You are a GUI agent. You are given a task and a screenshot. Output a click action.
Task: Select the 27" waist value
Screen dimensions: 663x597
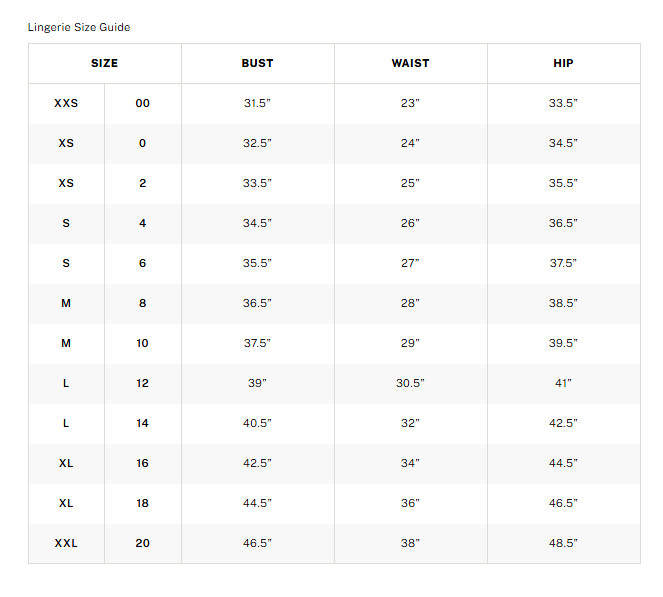pyautogui.click(x=410, y=263)
